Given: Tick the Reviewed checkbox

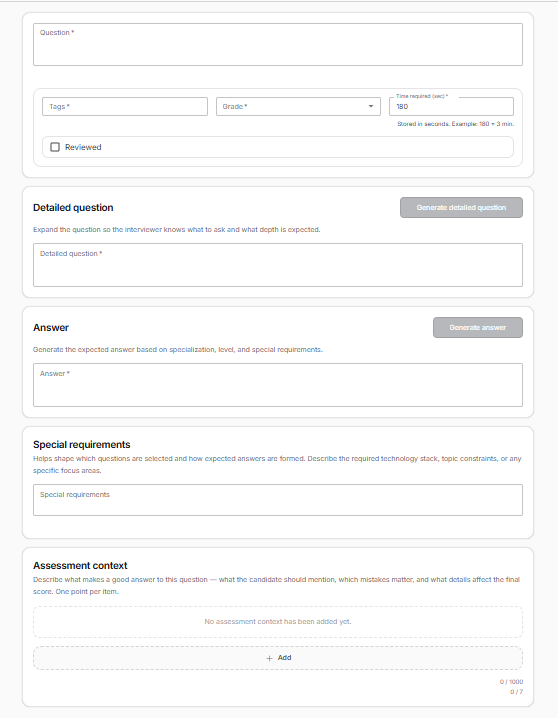Looking at the screenshot, I should click(x=55, y=147).
